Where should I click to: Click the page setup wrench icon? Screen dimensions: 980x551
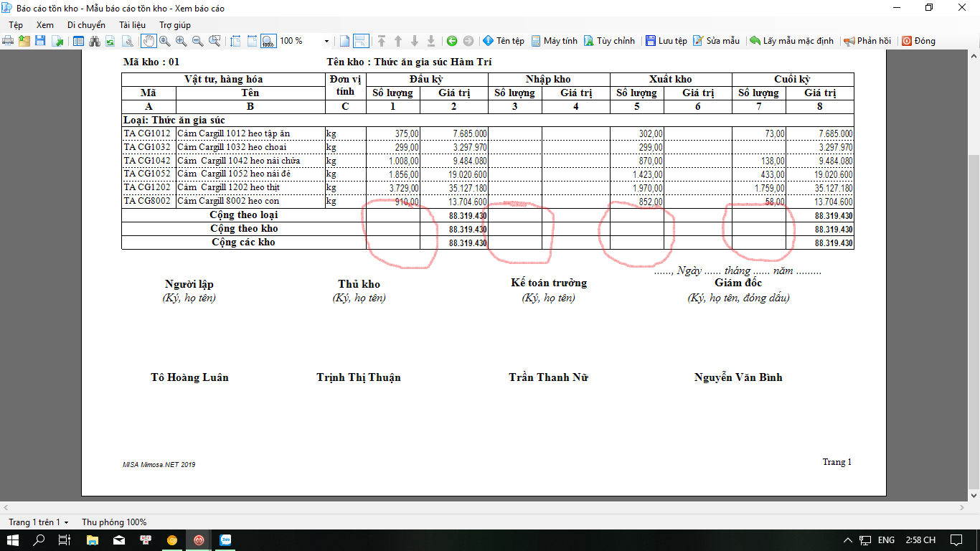(127, 41)
